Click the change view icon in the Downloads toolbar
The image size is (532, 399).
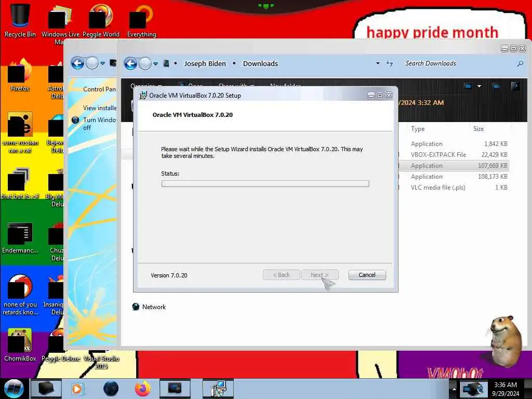click(x=468, y=86)
